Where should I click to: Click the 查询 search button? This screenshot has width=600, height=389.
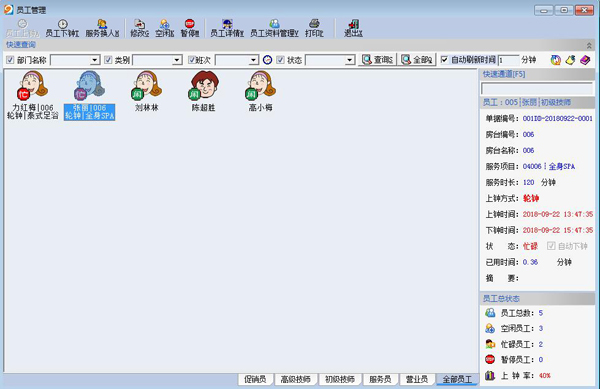pos(377,60)
